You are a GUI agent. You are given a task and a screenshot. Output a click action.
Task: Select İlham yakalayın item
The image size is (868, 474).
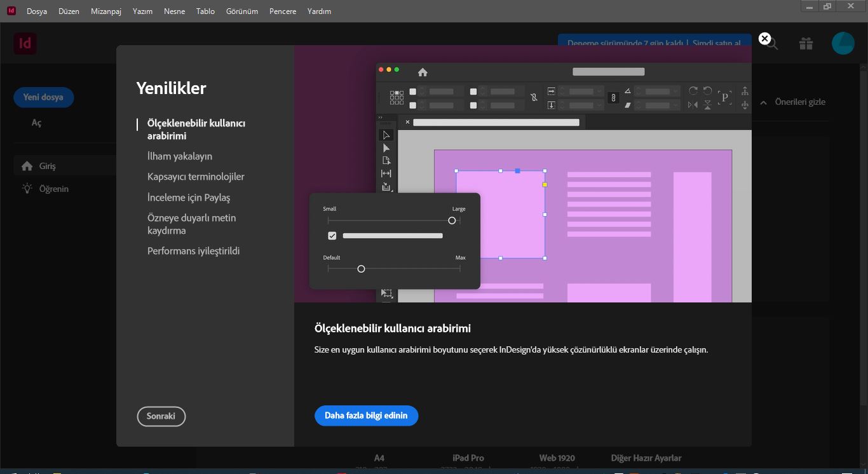pos(180,156)
